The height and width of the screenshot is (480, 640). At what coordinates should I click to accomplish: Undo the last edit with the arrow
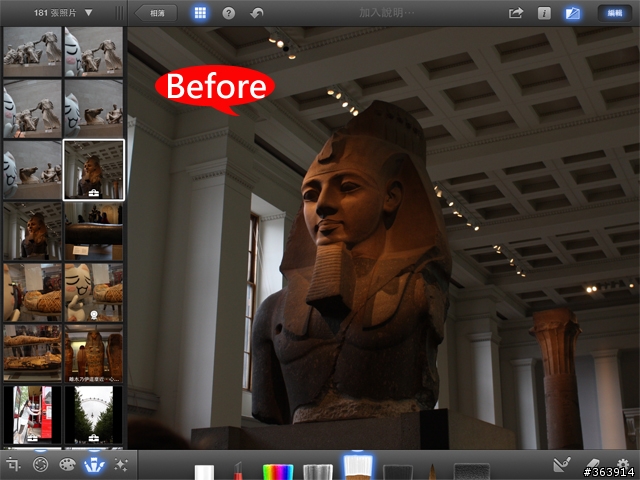[257, 13]
